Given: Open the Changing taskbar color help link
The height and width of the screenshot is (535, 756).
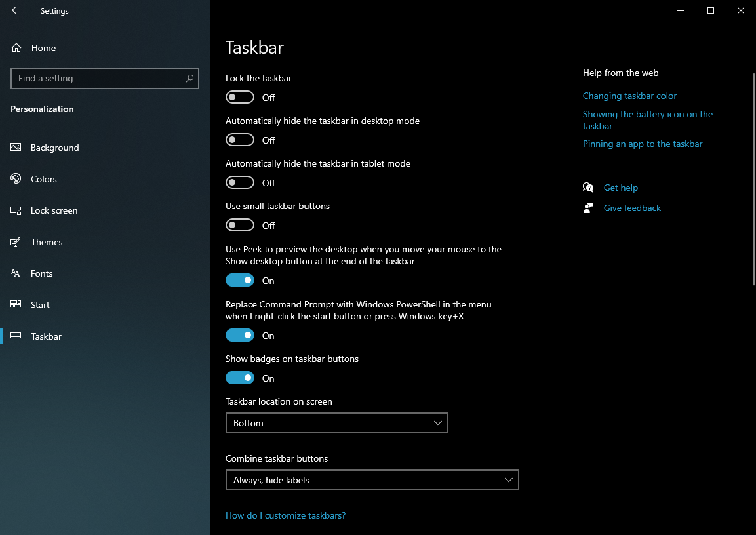Looking at the screenshot, I should coord(629,96).
